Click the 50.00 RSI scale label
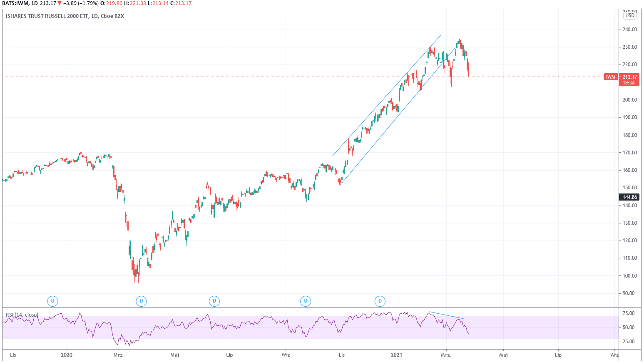Image resolution: width=644 pixels, height=362 pixels. click(x=629, y=327)
